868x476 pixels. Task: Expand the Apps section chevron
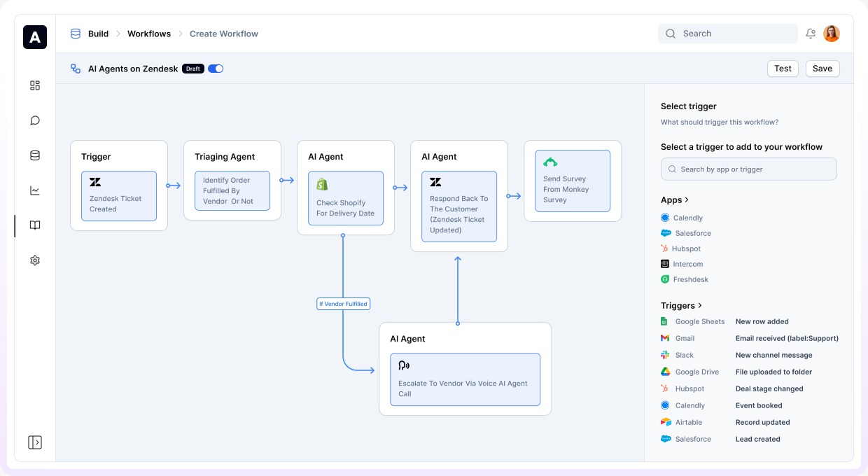tap(687, 200)
